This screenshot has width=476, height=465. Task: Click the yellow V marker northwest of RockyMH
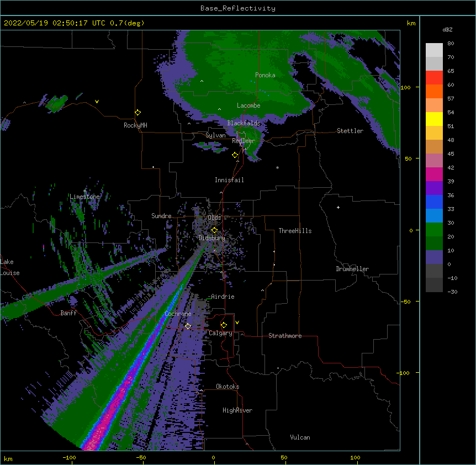click(x=97, y=102)
